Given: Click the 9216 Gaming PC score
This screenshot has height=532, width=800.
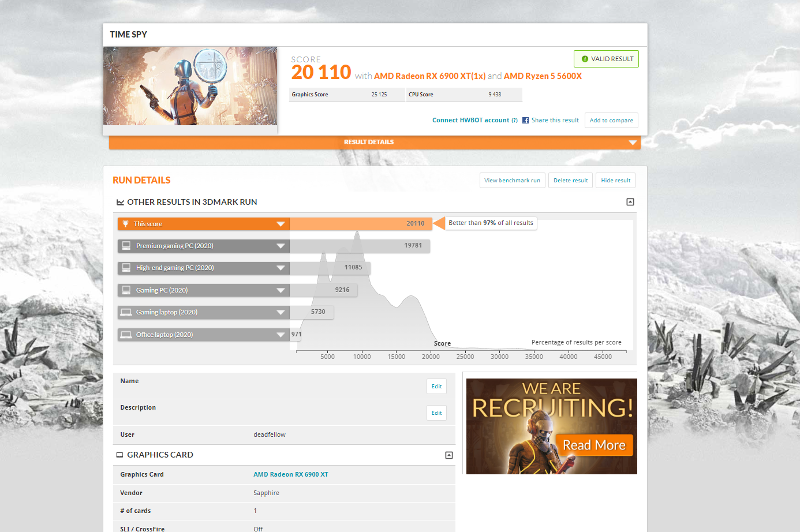Looking at the screenshot, I should point(342,290).
